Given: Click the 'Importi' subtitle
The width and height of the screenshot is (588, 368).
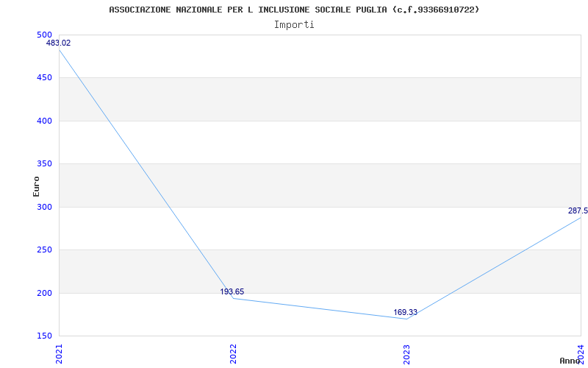Looking at the screenshot, I should (x=294, y=25).
